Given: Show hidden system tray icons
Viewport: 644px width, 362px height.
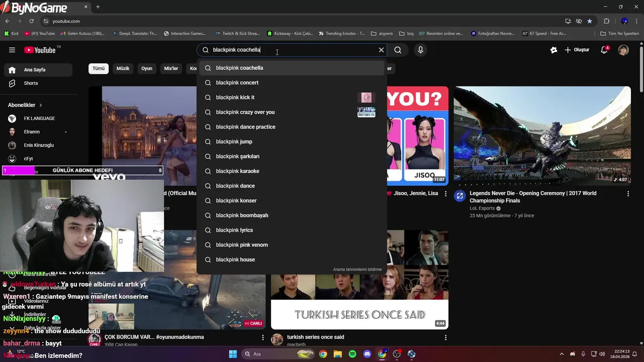Looking at the screenshot, I should (x=562, y=354).
